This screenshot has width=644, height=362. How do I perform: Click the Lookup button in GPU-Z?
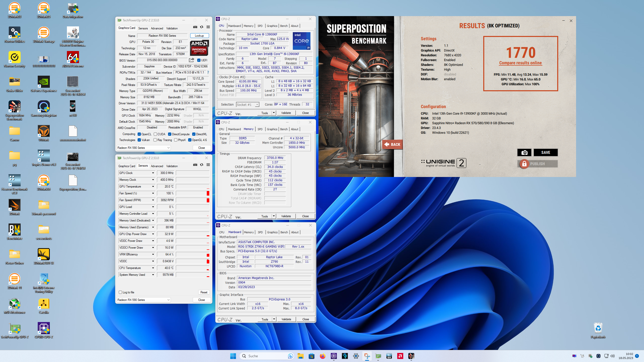[x=199, y=36]
